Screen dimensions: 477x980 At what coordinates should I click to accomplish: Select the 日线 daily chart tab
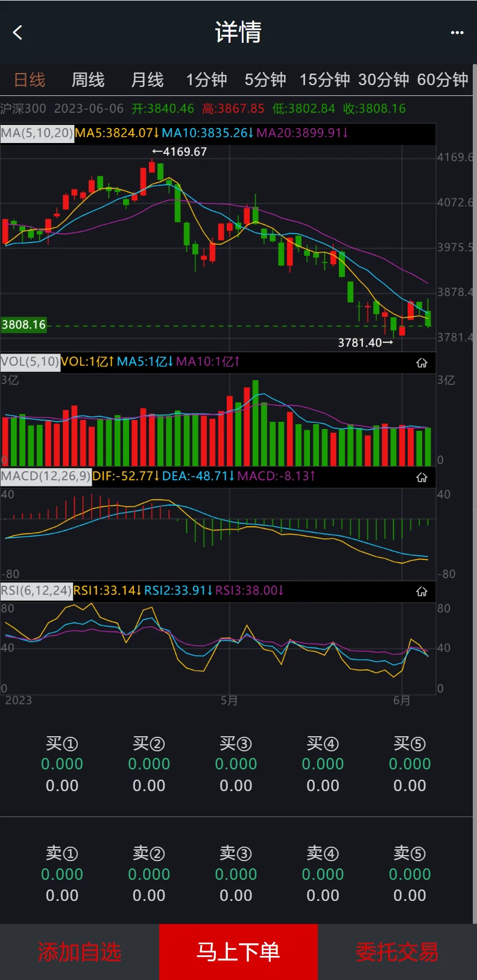point(30,80)
